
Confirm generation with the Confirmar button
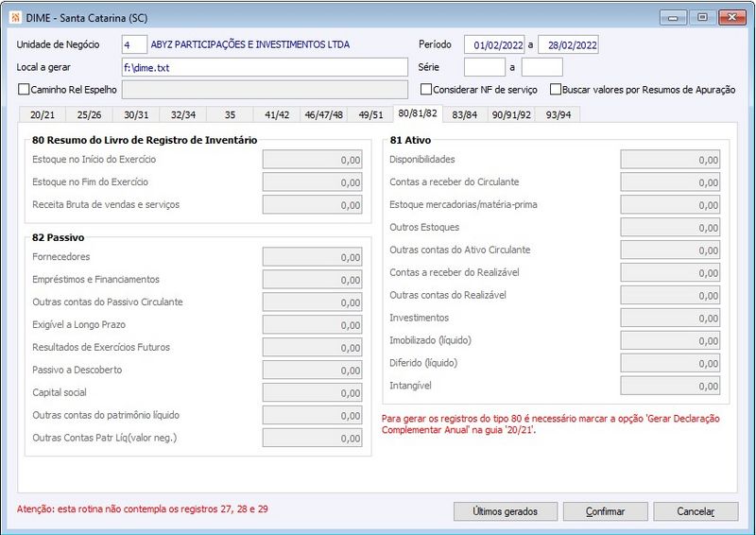tap(605, 511)
